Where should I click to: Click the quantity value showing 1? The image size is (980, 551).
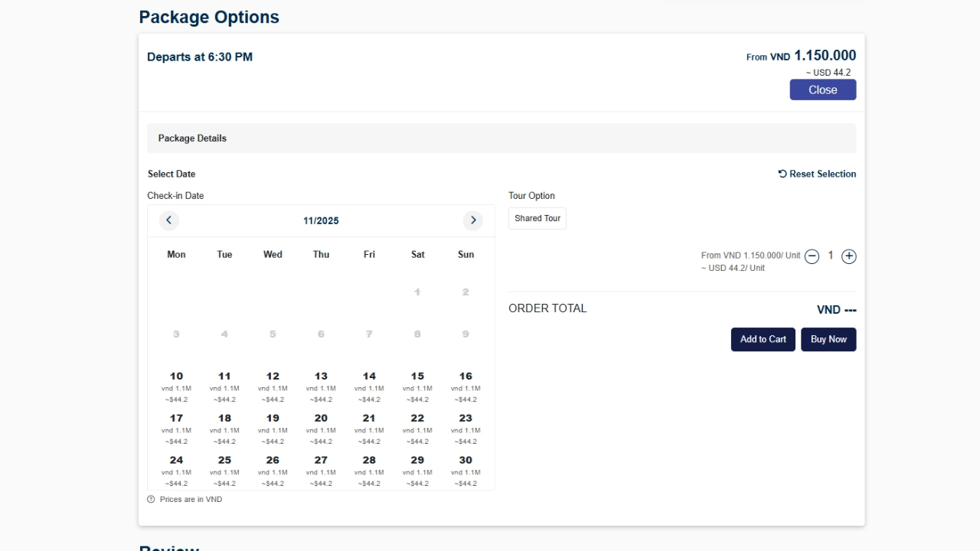[830, 256]
